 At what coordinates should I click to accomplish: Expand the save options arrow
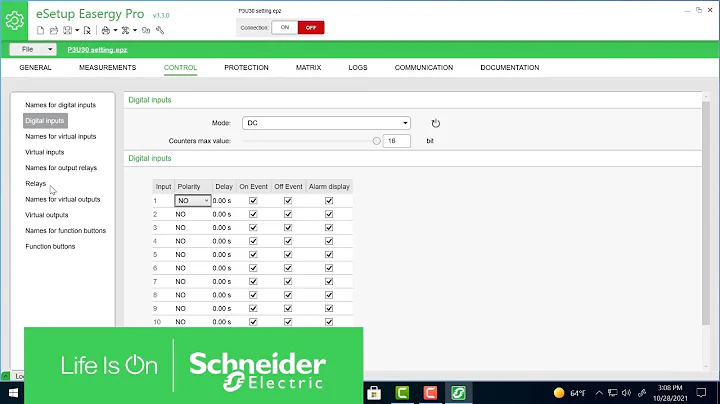pos(77,31)
